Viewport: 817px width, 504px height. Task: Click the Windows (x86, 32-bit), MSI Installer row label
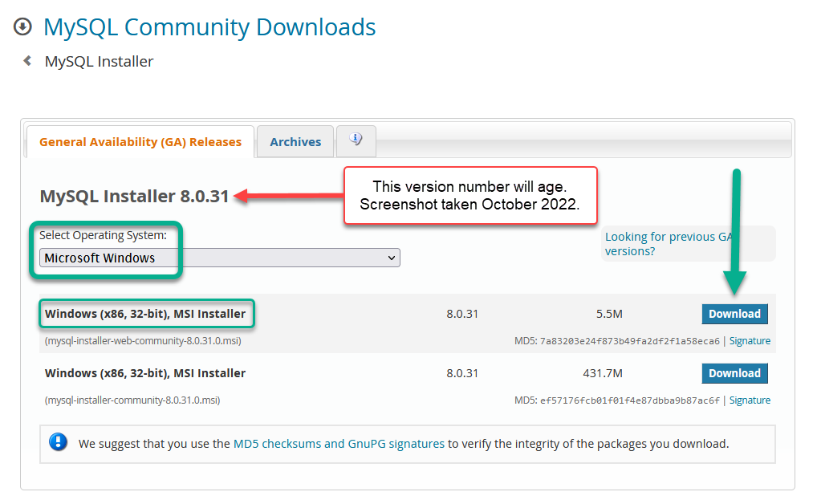(x=147, y=314)
